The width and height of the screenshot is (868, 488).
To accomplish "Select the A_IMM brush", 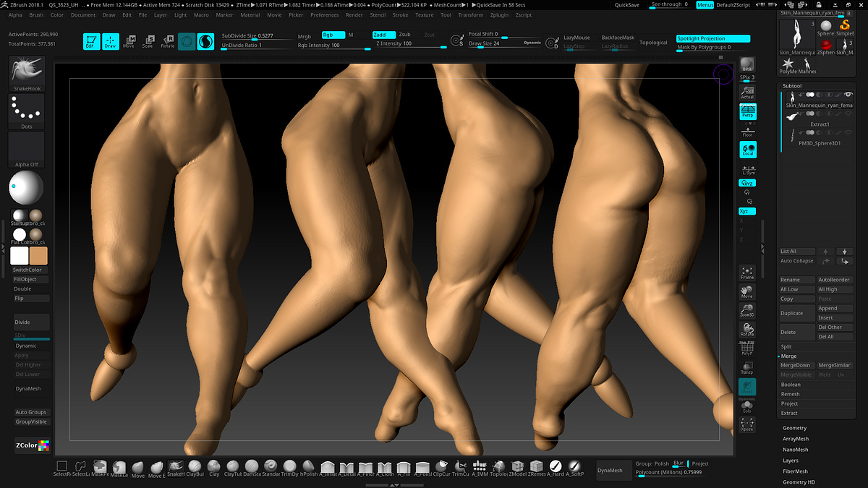I will click(x=480, y=468).
